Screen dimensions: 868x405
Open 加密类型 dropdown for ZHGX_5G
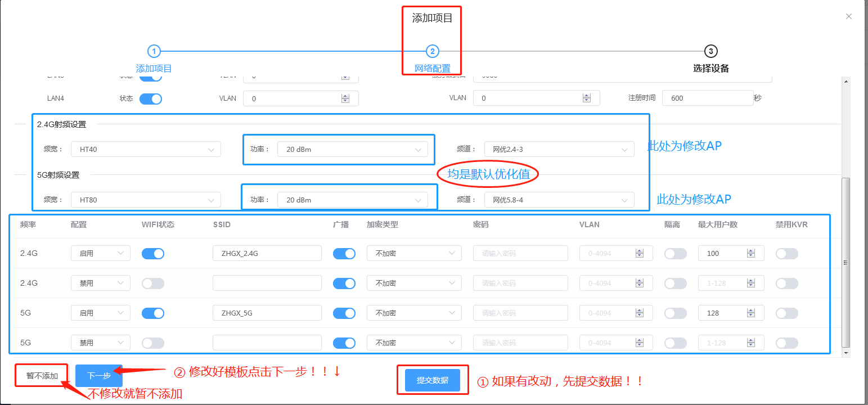tap(413, 313)
